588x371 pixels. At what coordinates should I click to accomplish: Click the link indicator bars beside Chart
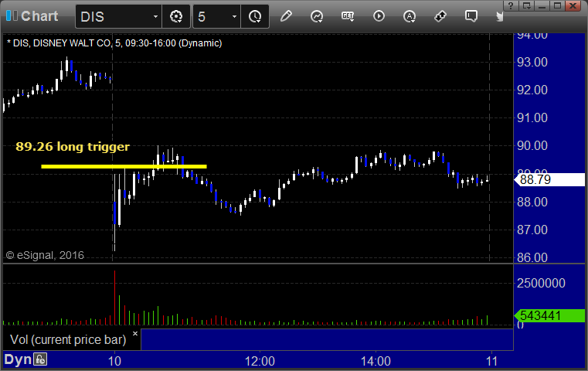[12, 15]
